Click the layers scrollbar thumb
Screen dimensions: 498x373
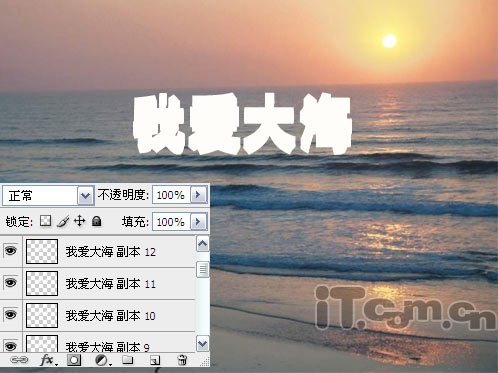click(x=203, y=269)
